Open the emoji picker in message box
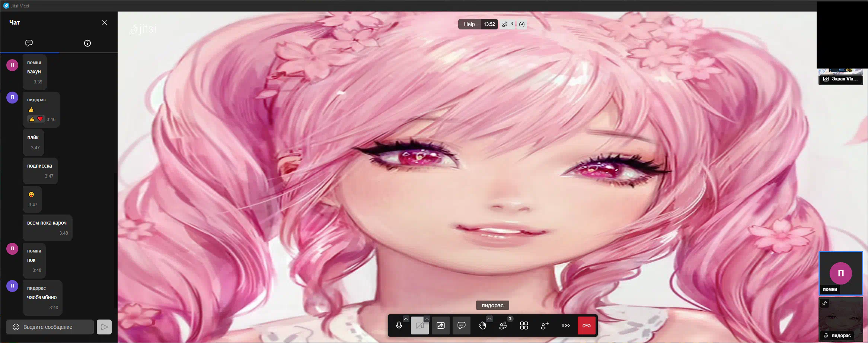Screen dimensions: 868x343 point(16,327)
